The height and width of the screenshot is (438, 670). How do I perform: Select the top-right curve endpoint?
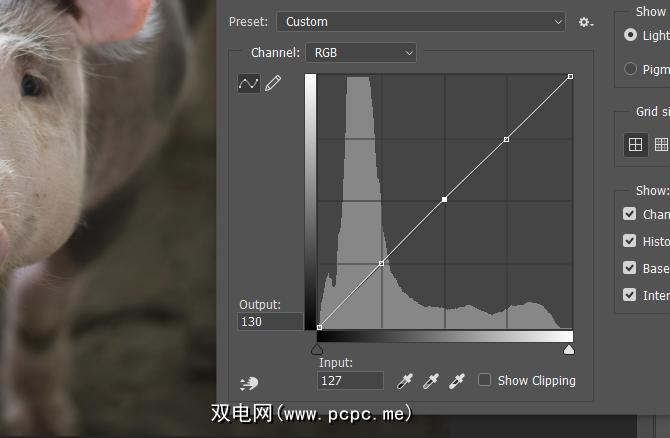(x=570, y=76)
